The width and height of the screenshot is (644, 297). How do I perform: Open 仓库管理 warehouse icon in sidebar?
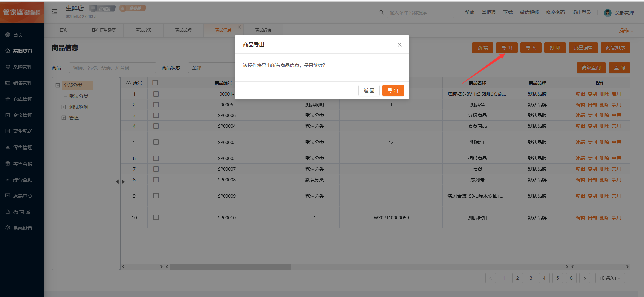coord(8,99)
